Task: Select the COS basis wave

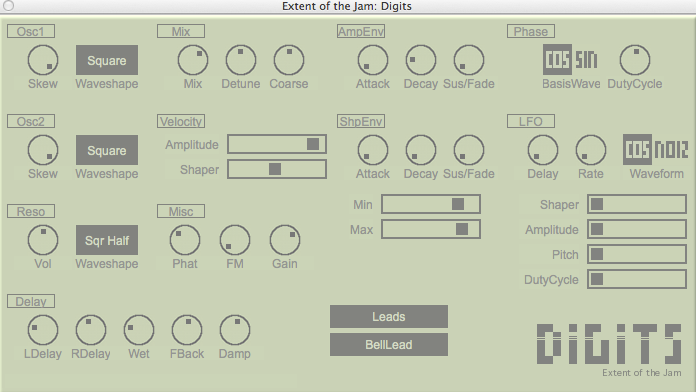Action: [557, 59]
